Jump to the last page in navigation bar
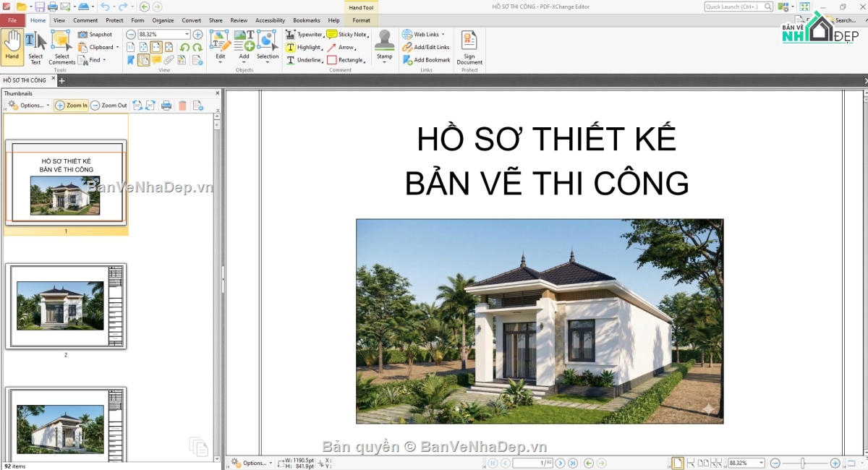The height and width of the screenshot is (470, 868). 572,463
